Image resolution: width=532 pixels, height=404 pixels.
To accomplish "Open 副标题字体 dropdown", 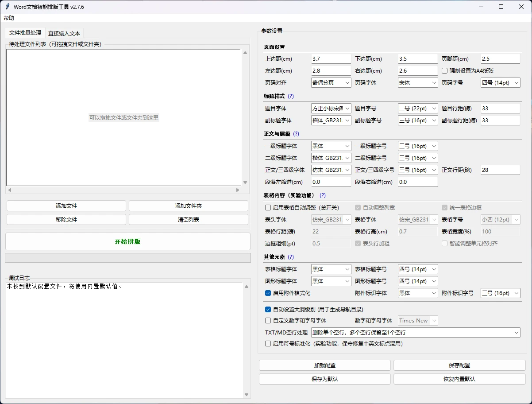I will point(331,120).
